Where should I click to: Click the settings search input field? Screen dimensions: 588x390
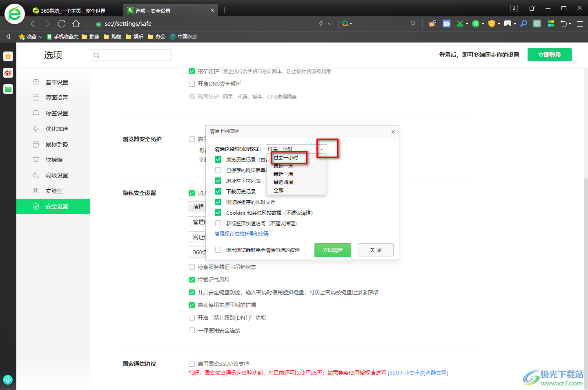pyautogui.click(x=131, y=55)
